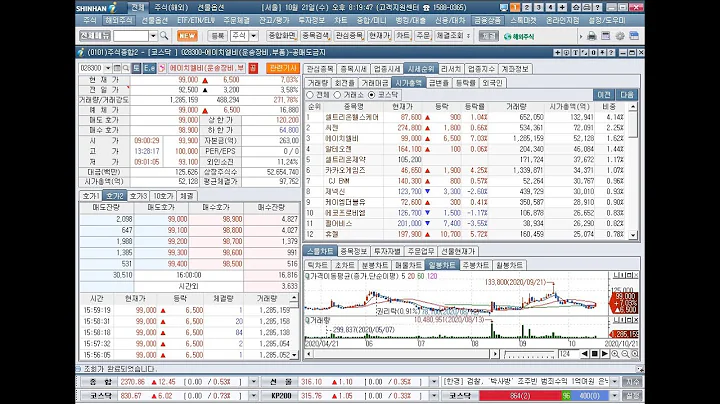Click the printer icon in the top toolbar
Image resolution: width=720 pixels, height=404 pixels.
pyautogui.click(x=592, y=36)
